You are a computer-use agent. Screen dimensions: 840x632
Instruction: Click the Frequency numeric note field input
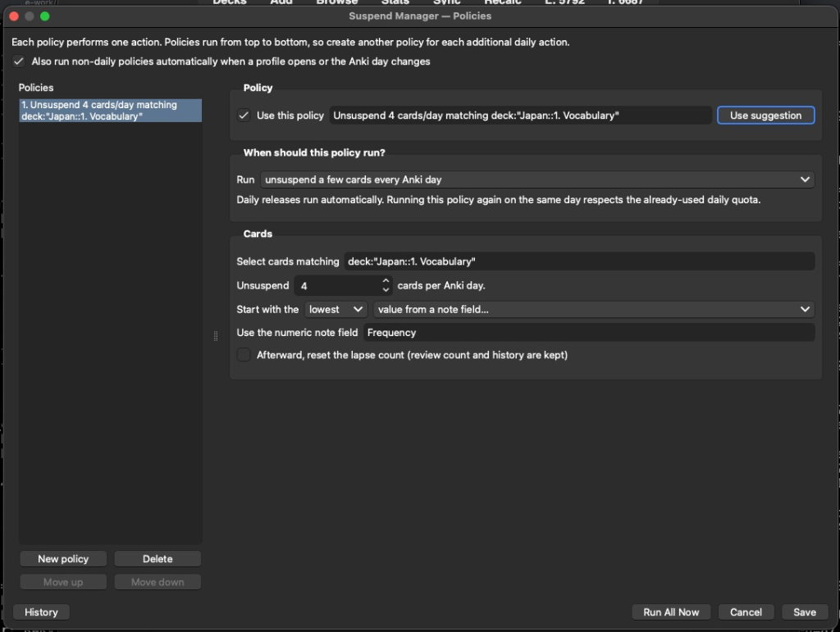coord(589,333)
